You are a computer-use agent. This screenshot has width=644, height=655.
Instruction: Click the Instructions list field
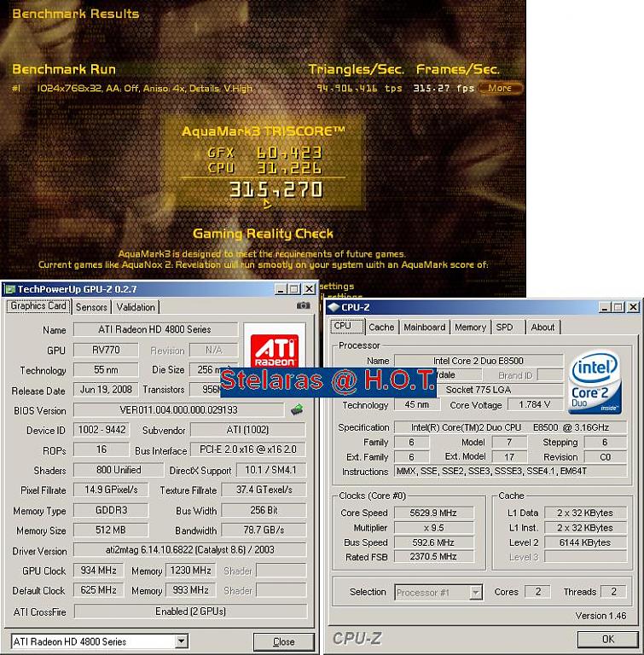point(510,472)
